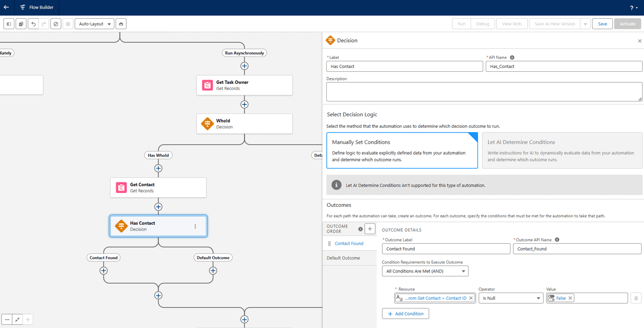Click the fit-to-view zoom icon
This screenshot has height=328, width=644.
pyautogui.click(x=18, y=319)
